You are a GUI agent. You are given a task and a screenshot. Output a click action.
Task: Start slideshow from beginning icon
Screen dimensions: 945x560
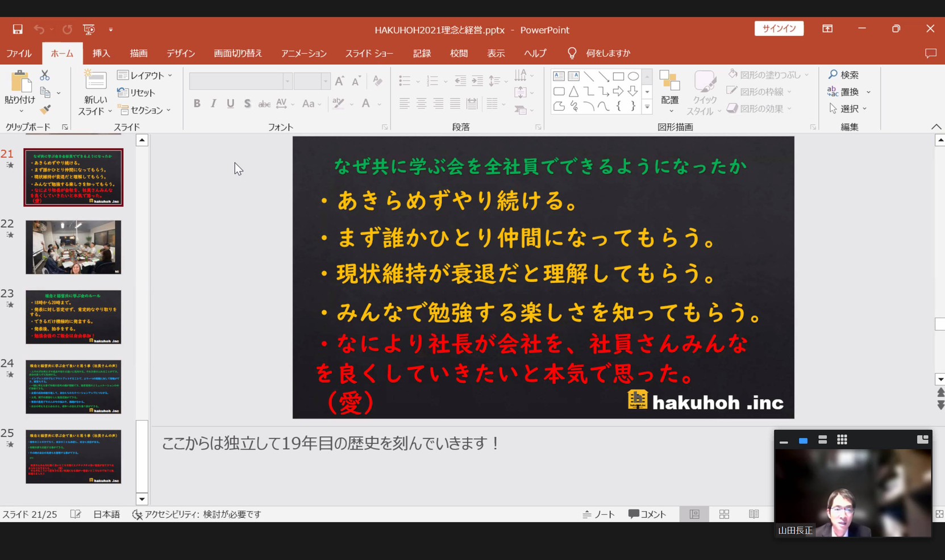point(89,29)
